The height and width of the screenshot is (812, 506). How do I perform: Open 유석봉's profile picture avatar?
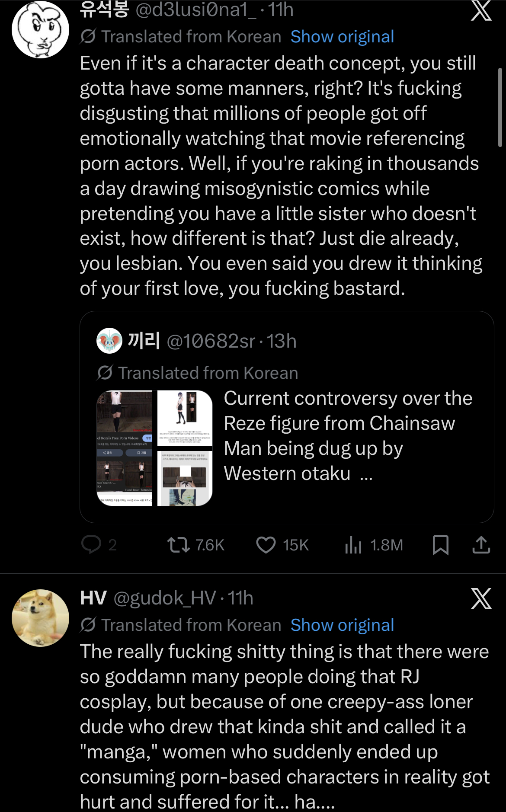click(x=40, y=29)
